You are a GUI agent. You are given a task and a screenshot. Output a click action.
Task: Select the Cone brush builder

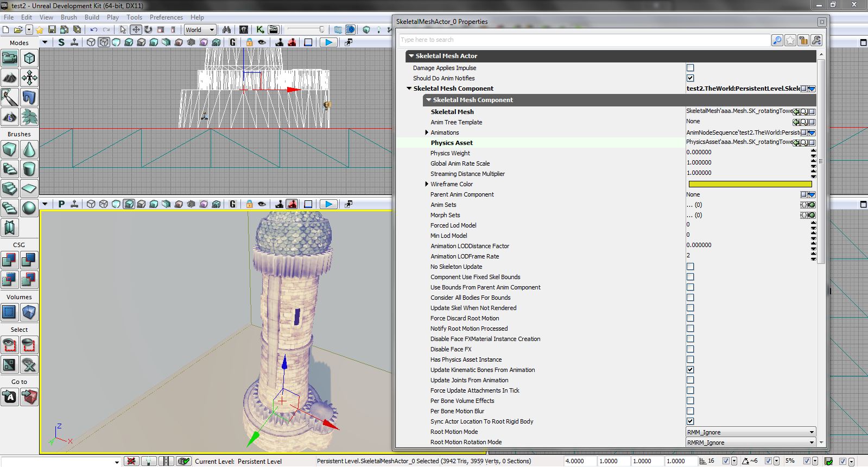(x=29, y=149)
